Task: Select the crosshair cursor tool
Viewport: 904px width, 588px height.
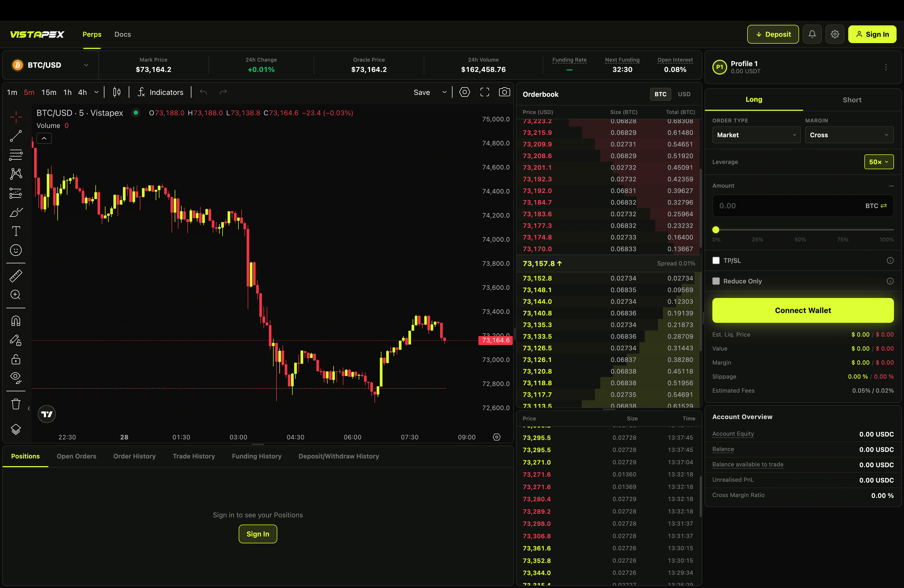Action: (16, 117)
